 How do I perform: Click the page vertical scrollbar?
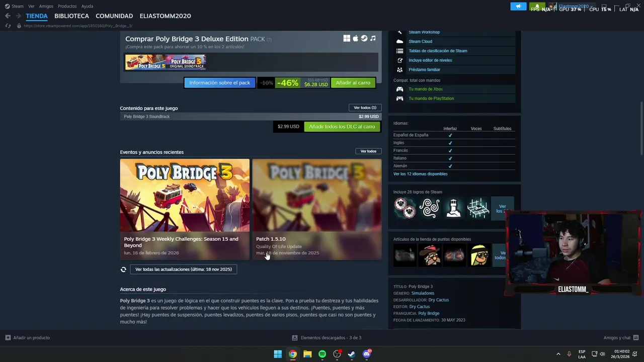point(641,128)
